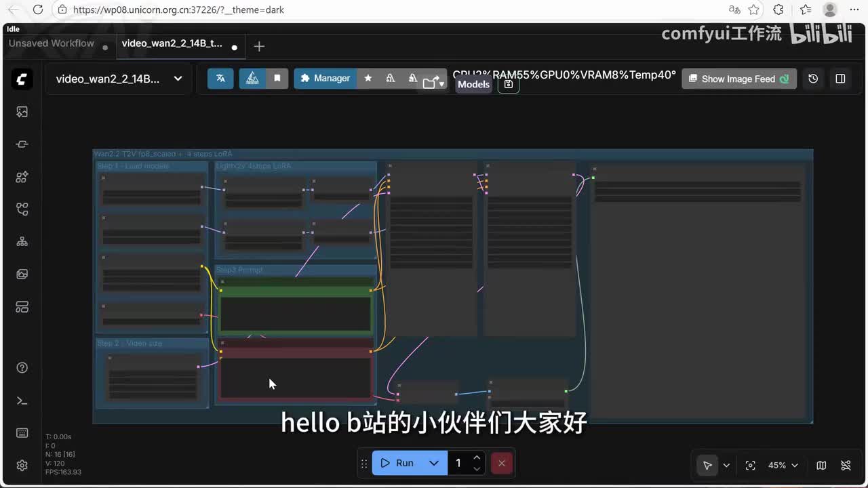868x488 pixels.
Task: Click the browser refresh icon
Action: (x=38, y=9)
